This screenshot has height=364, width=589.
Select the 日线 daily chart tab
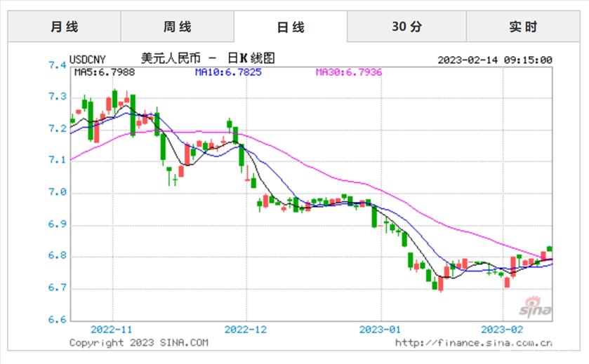tap(291, 27)
